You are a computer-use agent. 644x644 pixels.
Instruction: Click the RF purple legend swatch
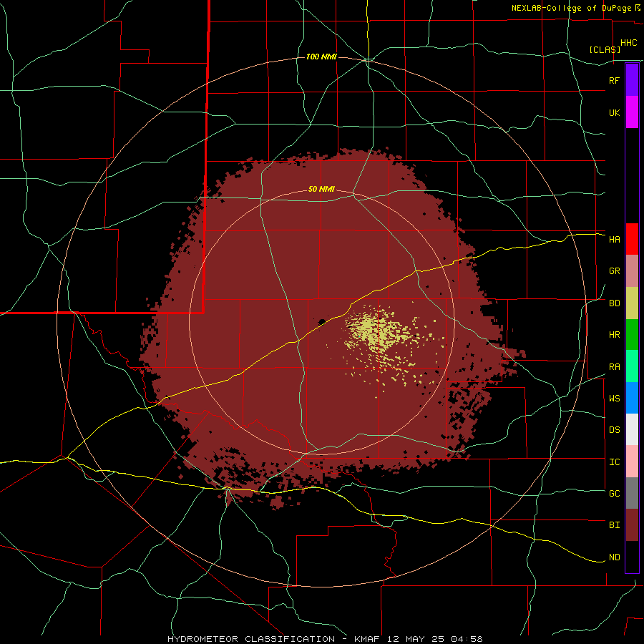click(632, 80)
